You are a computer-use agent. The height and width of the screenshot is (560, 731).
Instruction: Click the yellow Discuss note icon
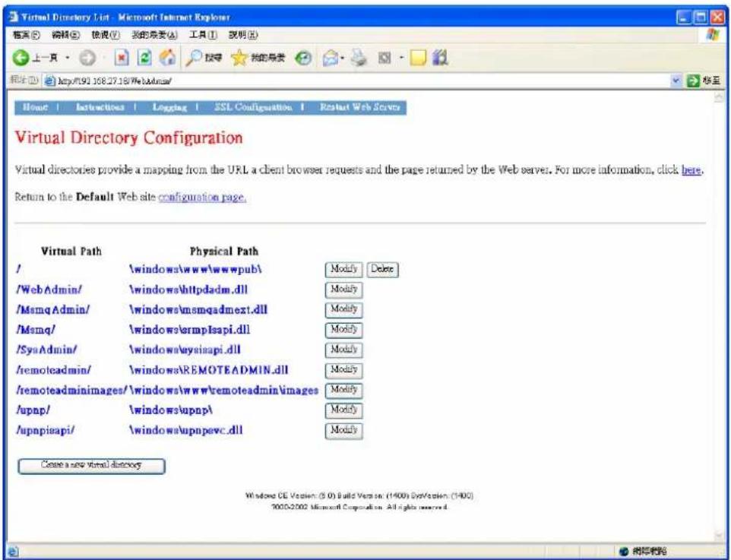(418, 58)
